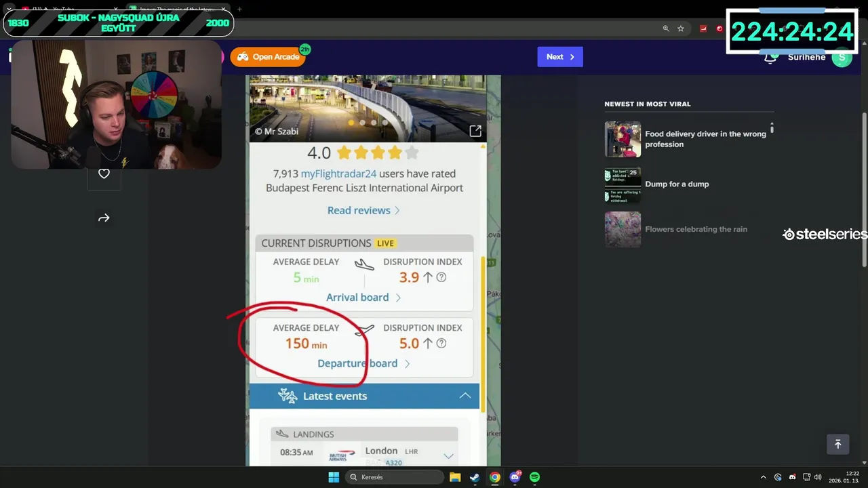
Task: Click the page vertical scrollbar
Action: [864, 190]
